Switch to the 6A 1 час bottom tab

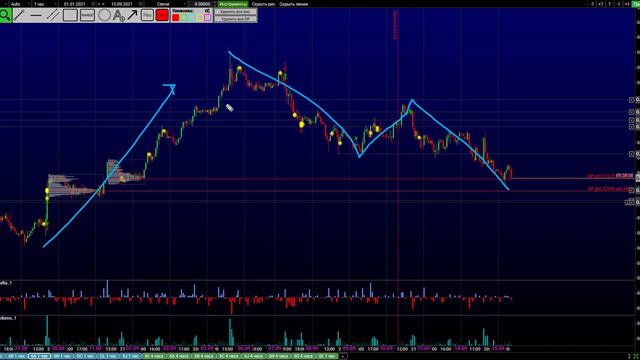click(x=39, y=356)
